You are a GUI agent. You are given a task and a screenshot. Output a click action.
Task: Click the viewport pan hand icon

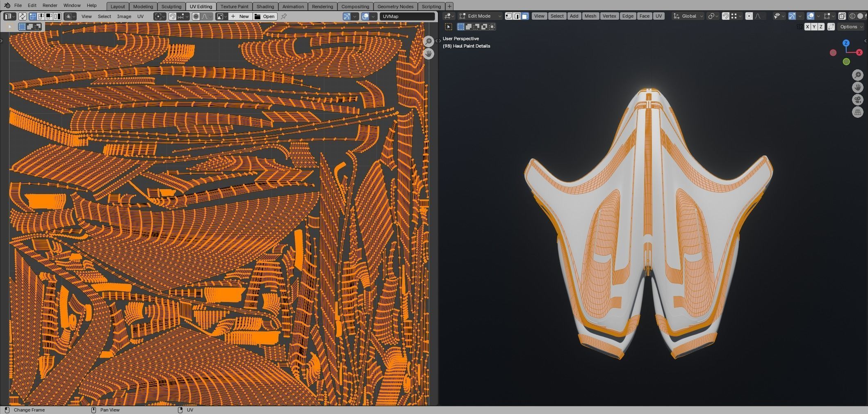pos(857,87)
